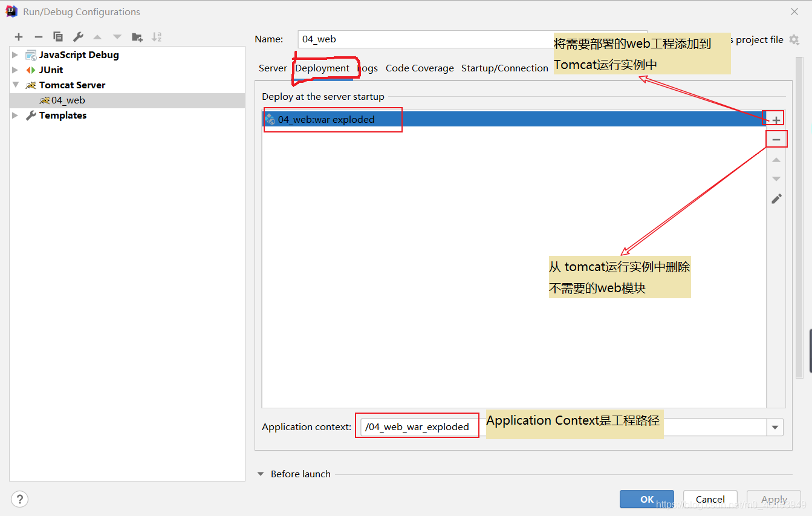Select 04_web:war exploded artifact row
The height and width of the screenshot is (516, 812).
click(x=514, y=119)
